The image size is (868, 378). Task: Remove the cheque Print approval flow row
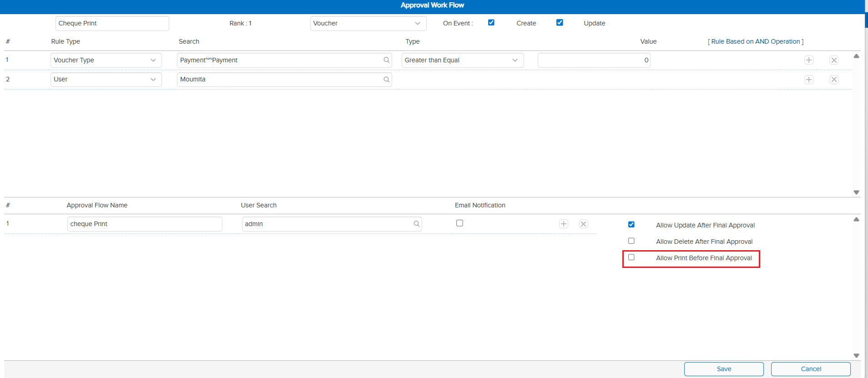tap(583, 224)
